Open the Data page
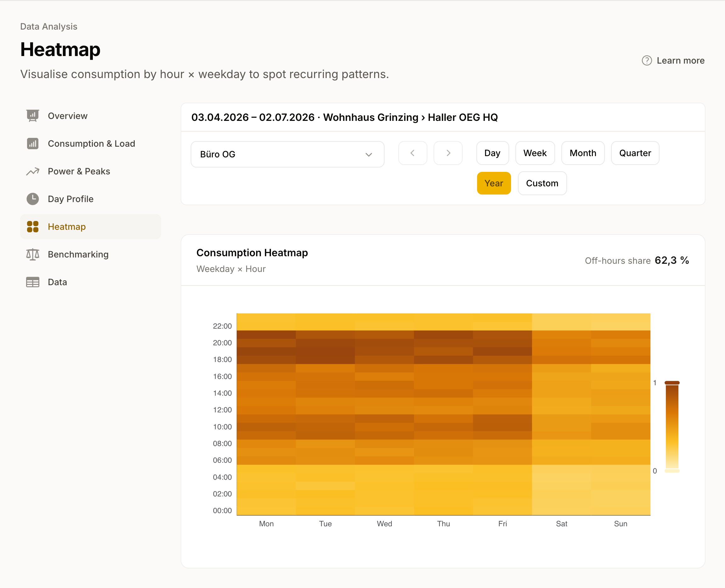The width and height of the screenshot is (725, 588). point(90,282)
